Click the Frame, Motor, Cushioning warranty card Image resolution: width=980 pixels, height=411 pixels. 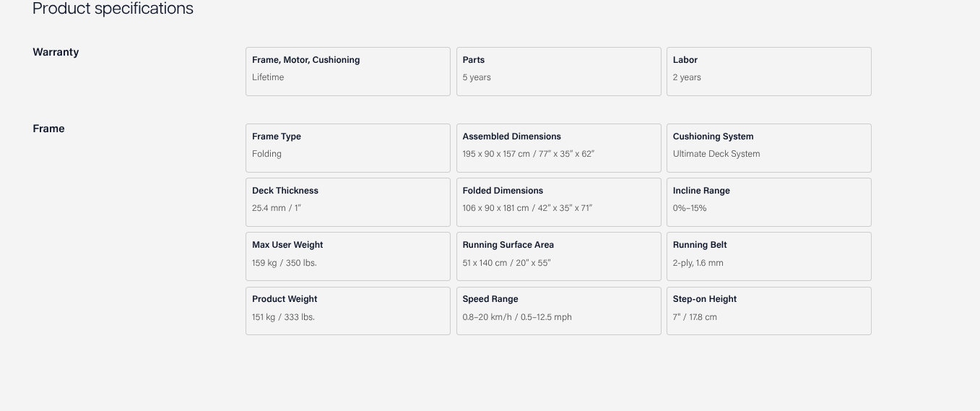tap(347, 72)
